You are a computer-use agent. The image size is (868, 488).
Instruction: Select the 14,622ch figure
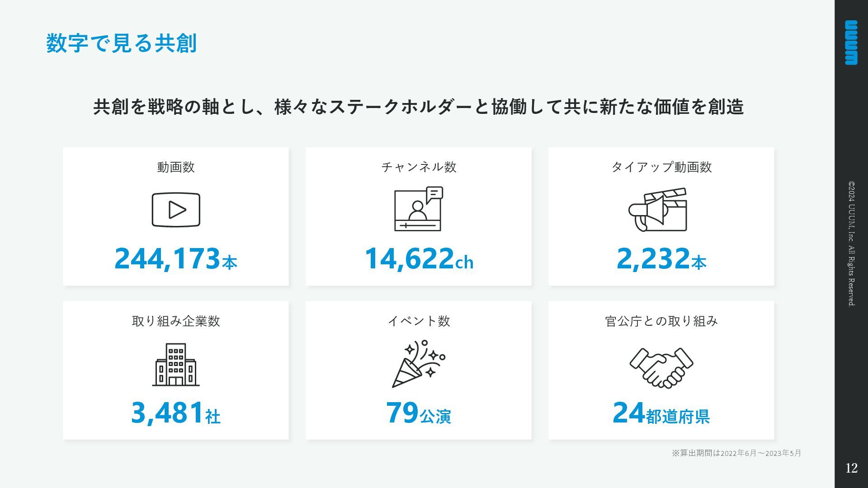click(419, 259)
